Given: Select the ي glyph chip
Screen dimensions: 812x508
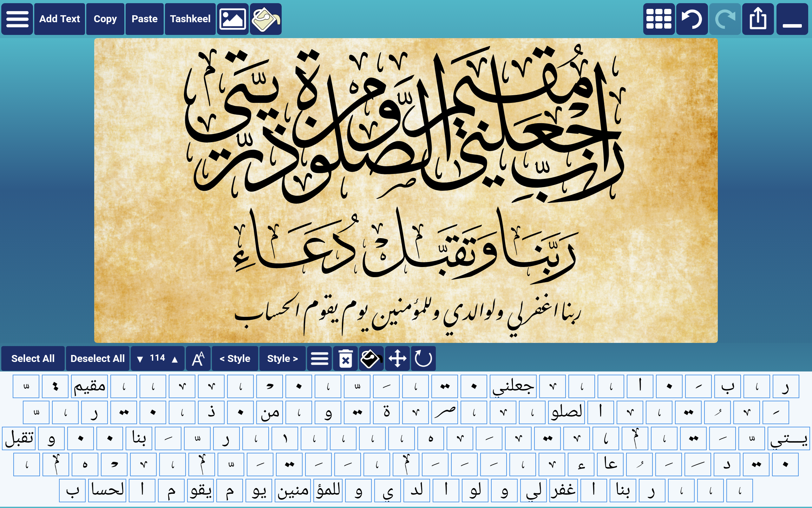Looking at the screenshot, I should pos(388,491).
